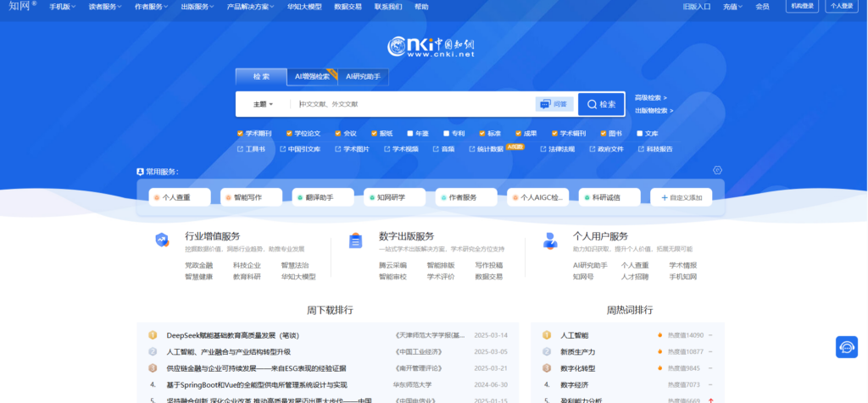The width and height of the screenshot is (868, 403).
Task: Click the 行业增值服务 shield icon
Action: (162, 240)
